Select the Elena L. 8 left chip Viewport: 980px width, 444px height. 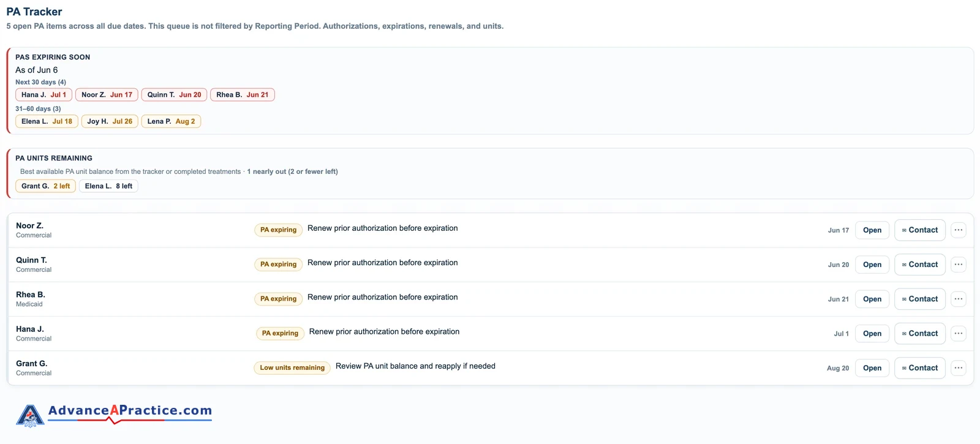pyautogui.click(x=108, y=186)
